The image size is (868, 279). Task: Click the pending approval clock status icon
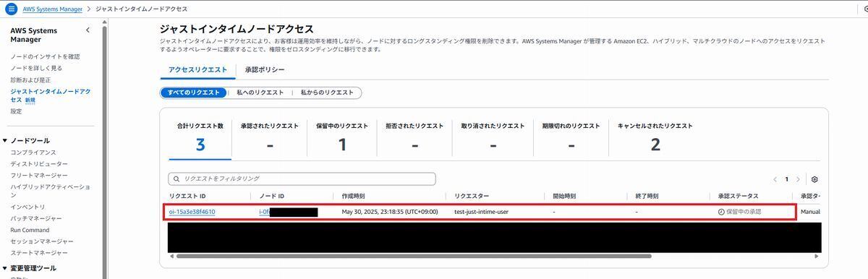point(721,212)
